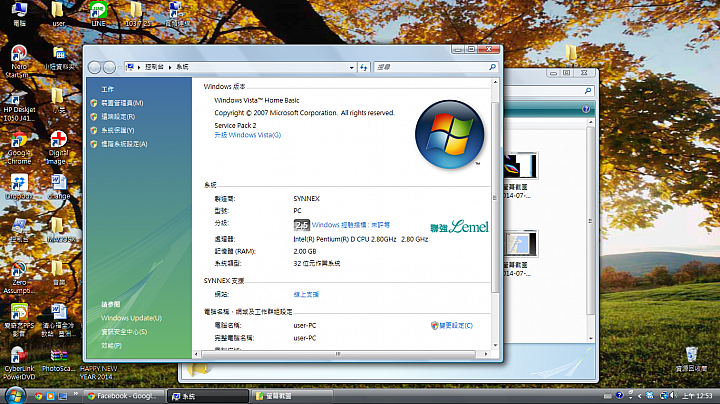
Task: Click the Forward navigation button
Action: tap(109, 67)
